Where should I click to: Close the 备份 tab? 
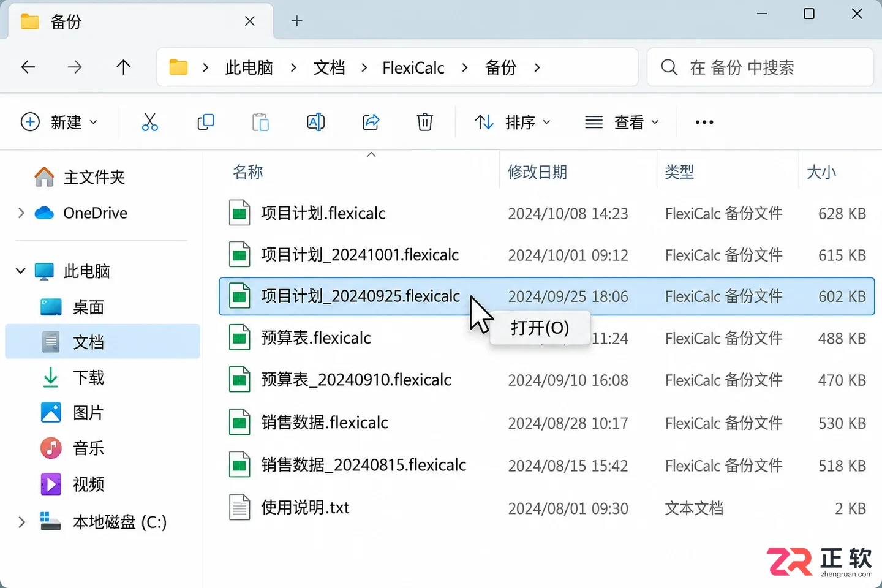(x=250, y=21)
